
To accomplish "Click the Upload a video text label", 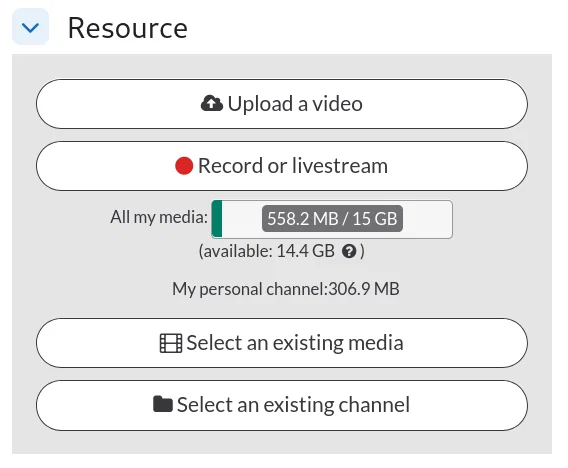I will click(x=295, y=104).
